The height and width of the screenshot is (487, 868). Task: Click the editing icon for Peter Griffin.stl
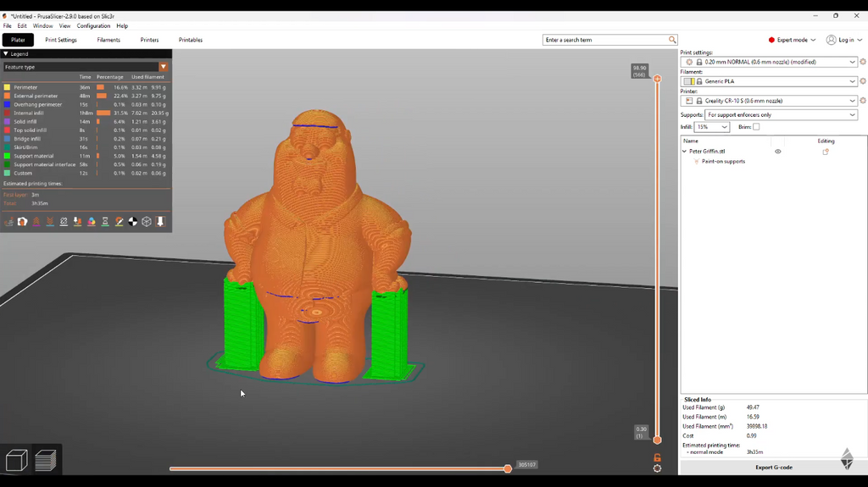pos(826,152)
